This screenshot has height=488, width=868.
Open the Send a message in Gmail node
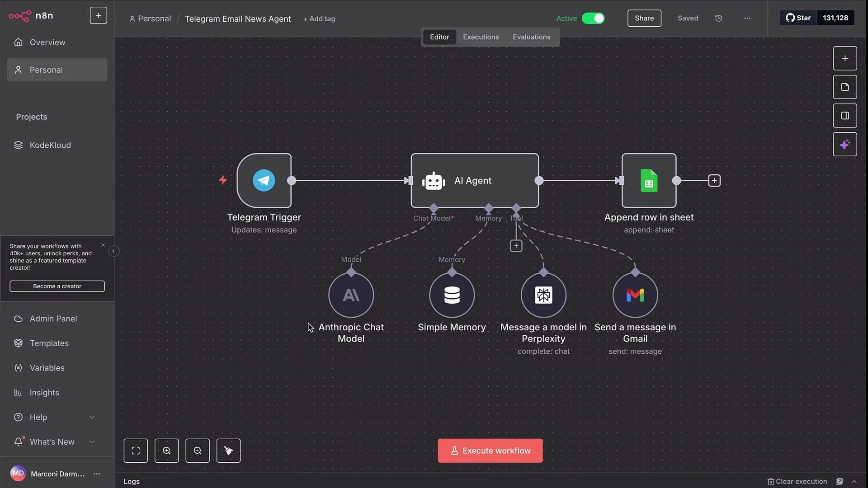click(x=635, y=295)
